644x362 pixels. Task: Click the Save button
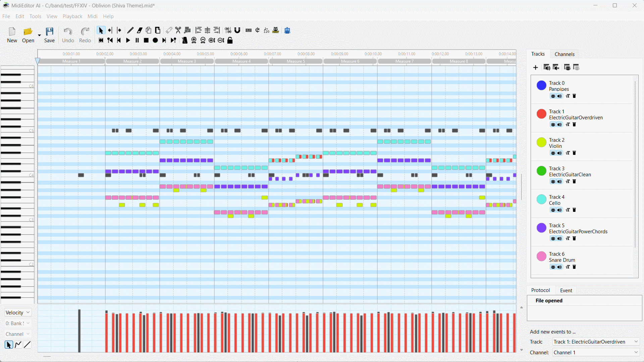(49, 35)
